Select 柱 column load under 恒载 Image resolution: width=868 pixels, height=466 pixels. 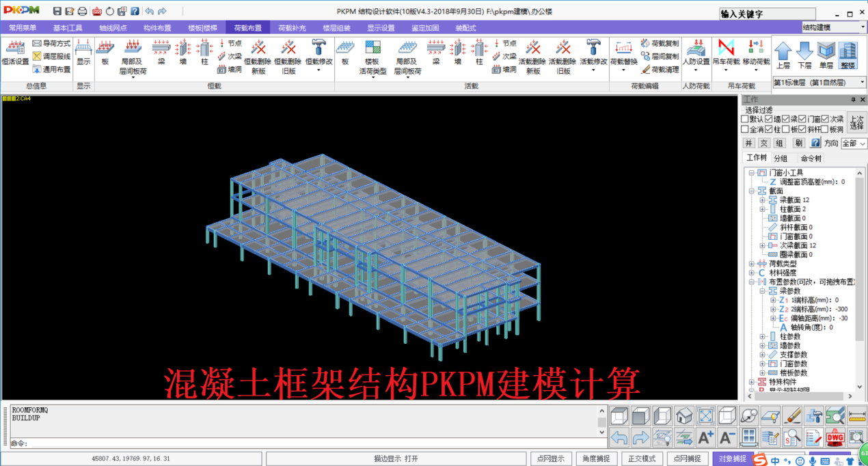pos(204,53)
